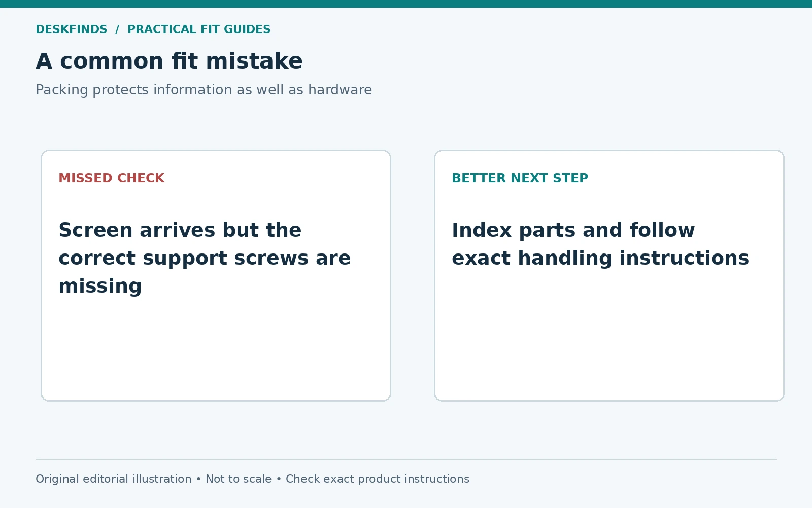Screen dimensions: 812x508
Task: Select the red MISSED CHECK label
Action: click(x=112, y=178)
